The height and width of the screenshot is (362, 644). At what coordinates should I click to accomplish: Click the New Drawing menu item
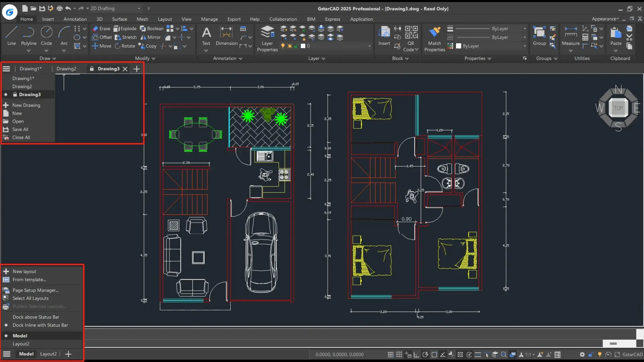[26, 105]
